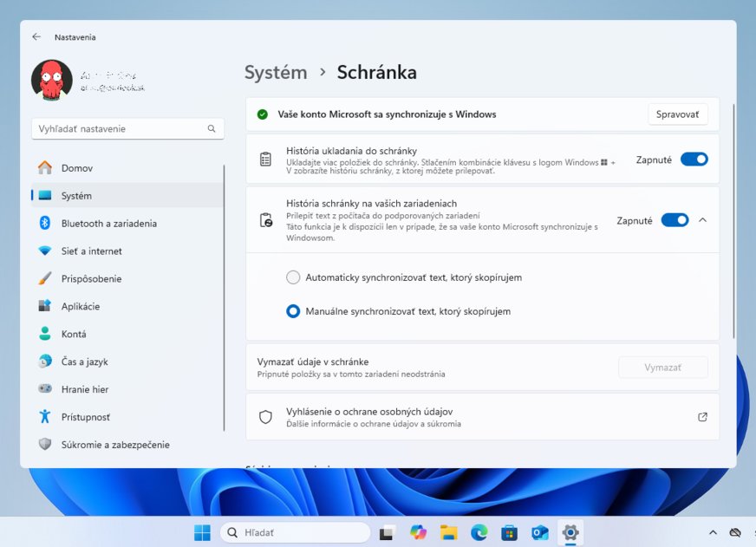
Task: Click the back arrow in Nastavenia
Action: [x=36, y=37]
